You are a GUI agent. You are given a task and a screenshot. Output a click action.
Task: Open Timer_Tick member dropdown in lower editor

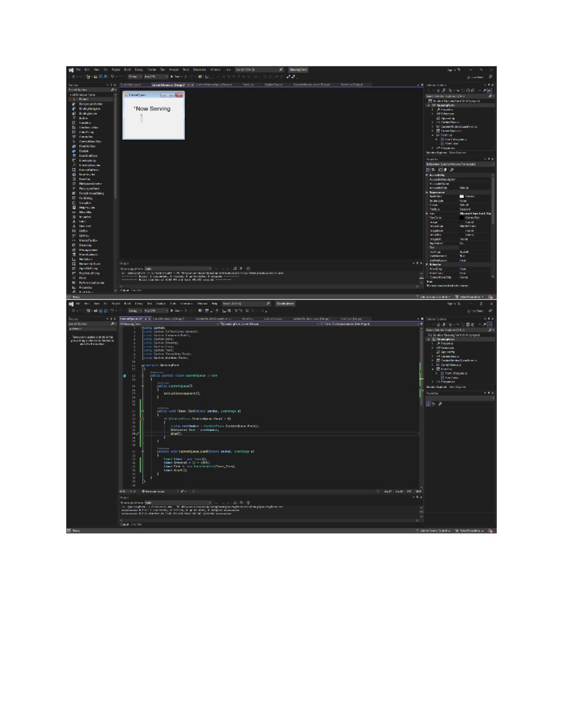(370, 323)
